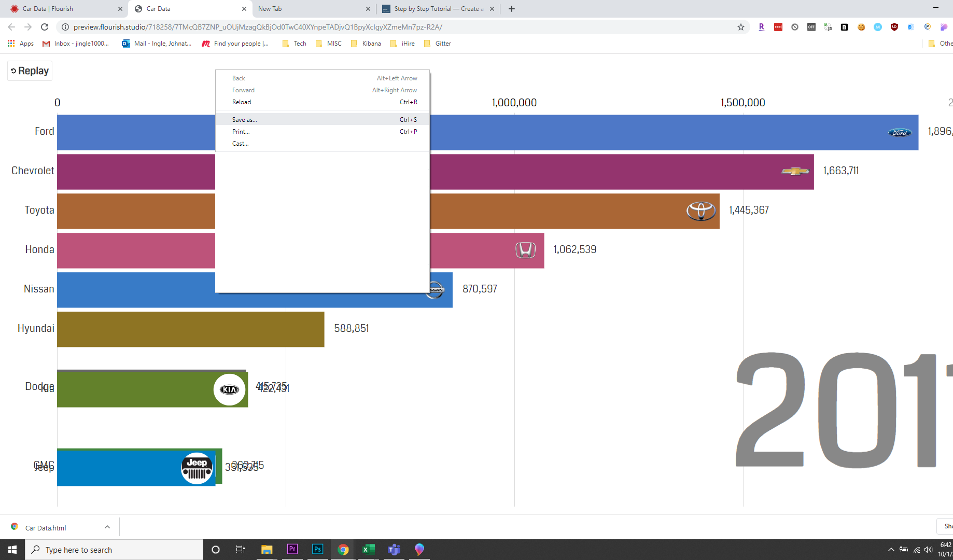Screen dimensions: 953x560
Task: Launch Excel from the taskbar
Action: tap(369, 549)
